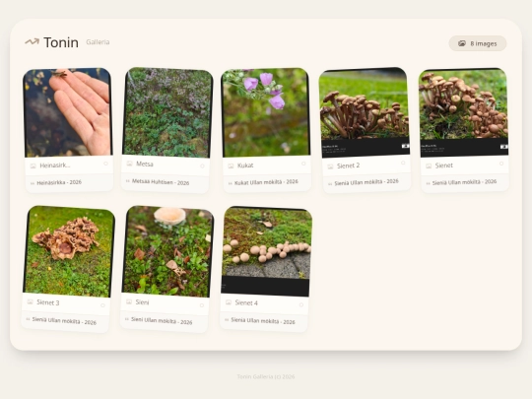Toggle the circle marker on the Sienet 2 card
The image size is (532, 399).
coord(403,163)
